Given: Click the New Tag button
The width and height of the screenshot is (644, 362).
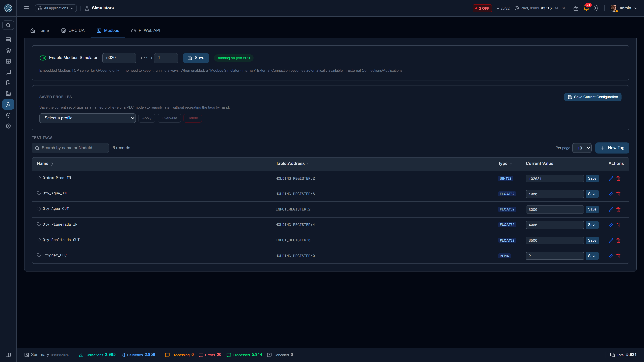Looking at the screenshot, I should click(x=612, y=148).
